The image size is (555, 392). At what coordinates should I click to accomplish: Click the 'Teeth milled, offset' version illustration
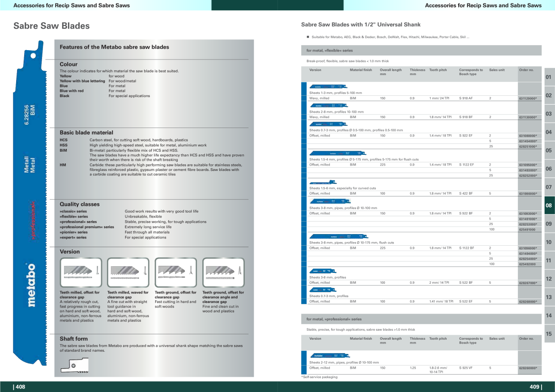coord(81,273)
